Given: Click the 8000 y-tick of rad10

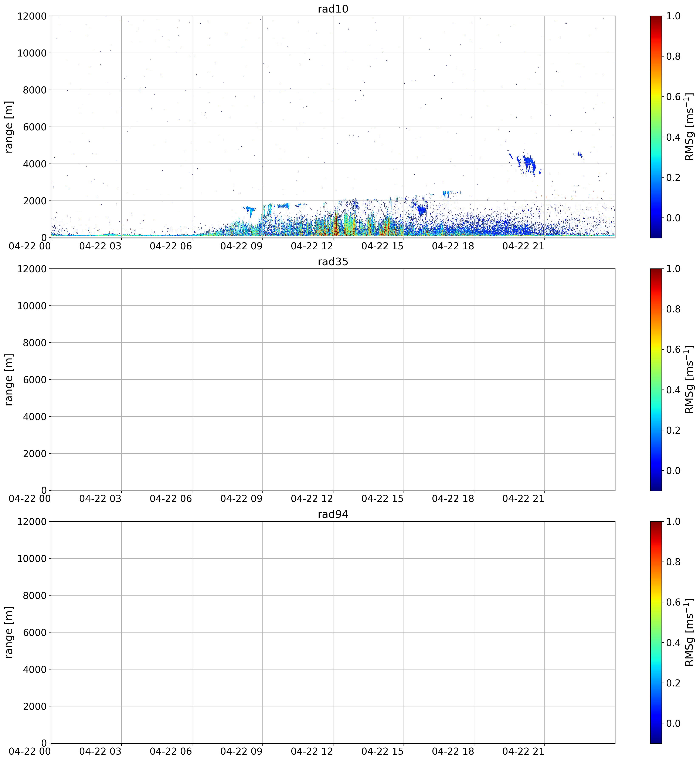Looking at the screenshot, I should [x=35, y=90].
